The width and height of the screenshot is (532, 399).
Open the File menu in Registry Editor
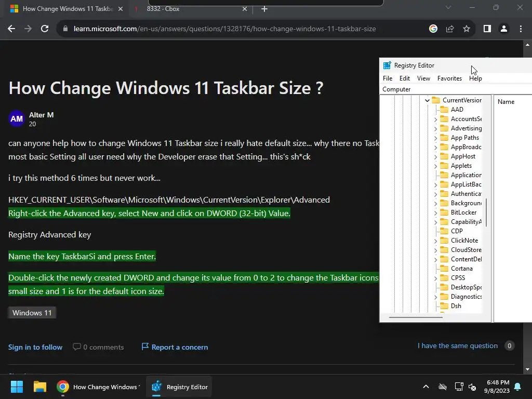[388, 78]
